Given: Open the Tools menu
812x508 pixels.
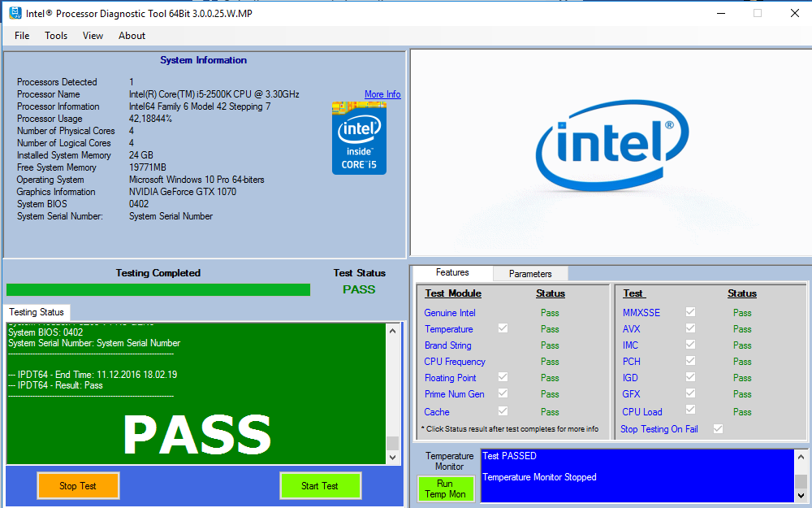Looking at the screenshot, I should (56, 36).
